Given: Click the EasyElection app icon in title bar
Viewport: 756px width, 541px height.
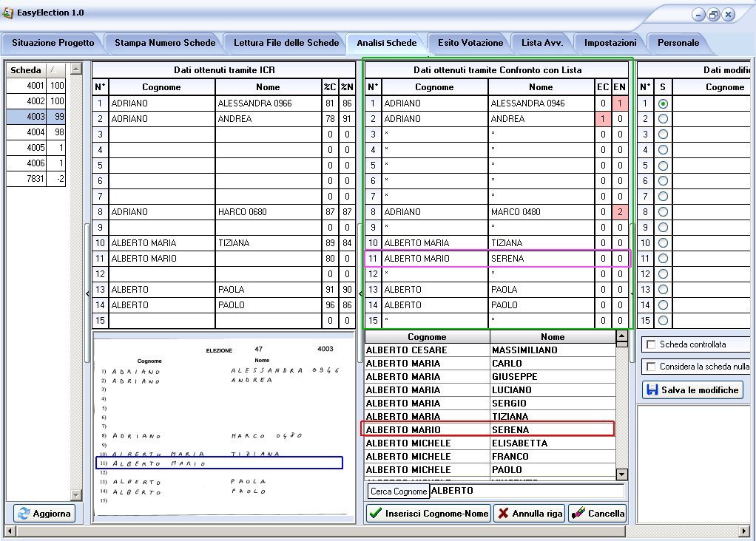Looking at the screenshot, I should [x=7, y=13].
